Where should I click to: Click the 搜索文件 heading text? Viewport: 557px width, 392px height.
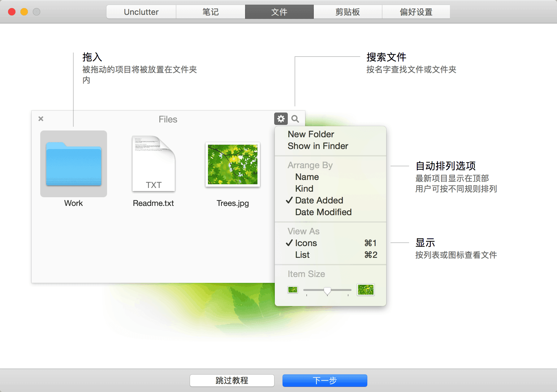click(386, 57)
